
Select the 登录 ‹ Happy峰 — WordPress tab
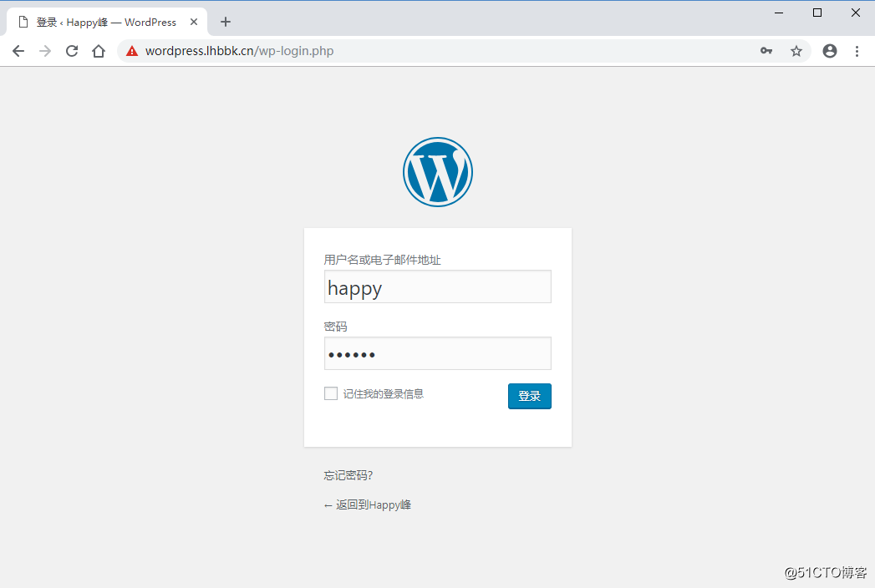(107, 23)
